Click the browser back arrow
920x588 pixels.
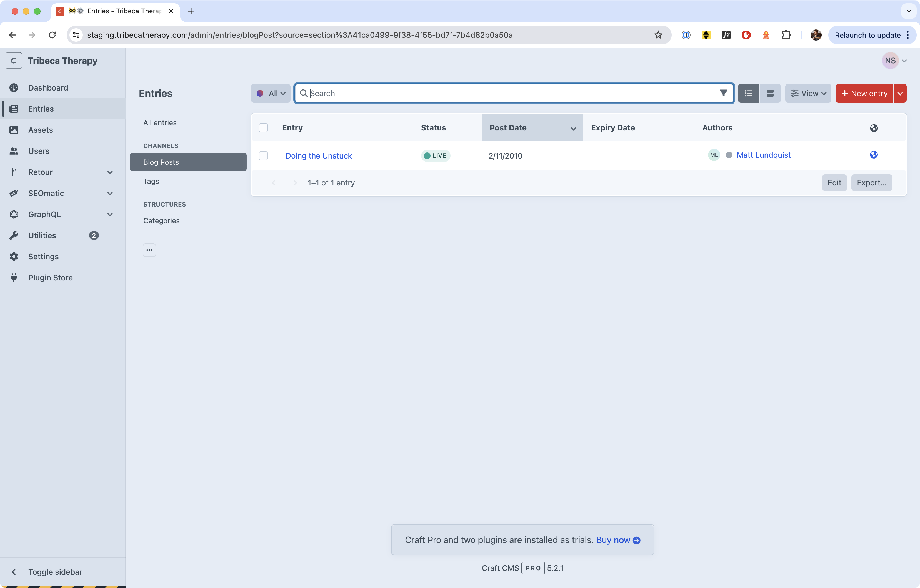[x=12, y=35]
